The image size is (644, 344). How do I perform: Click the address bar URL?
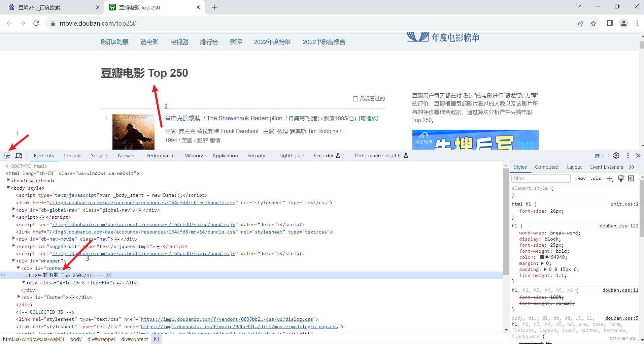click(x=98, y=23)
